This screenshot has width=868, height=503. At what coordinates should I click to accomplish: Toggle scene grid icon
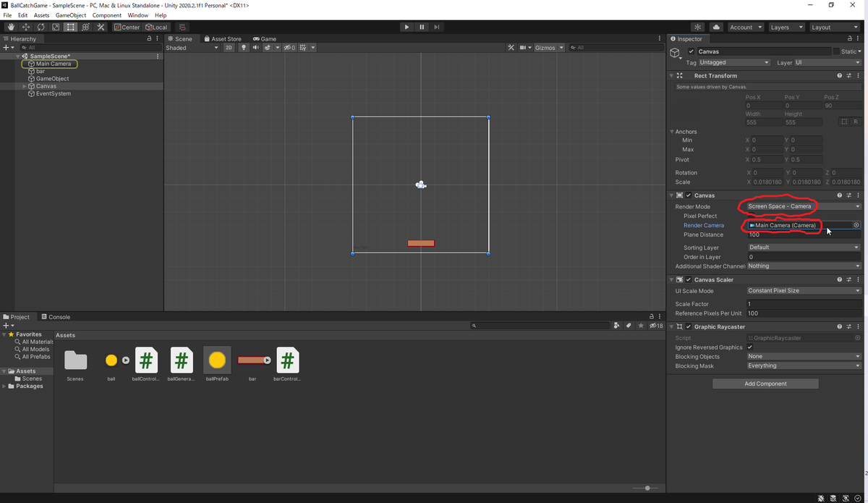(304, 48)
